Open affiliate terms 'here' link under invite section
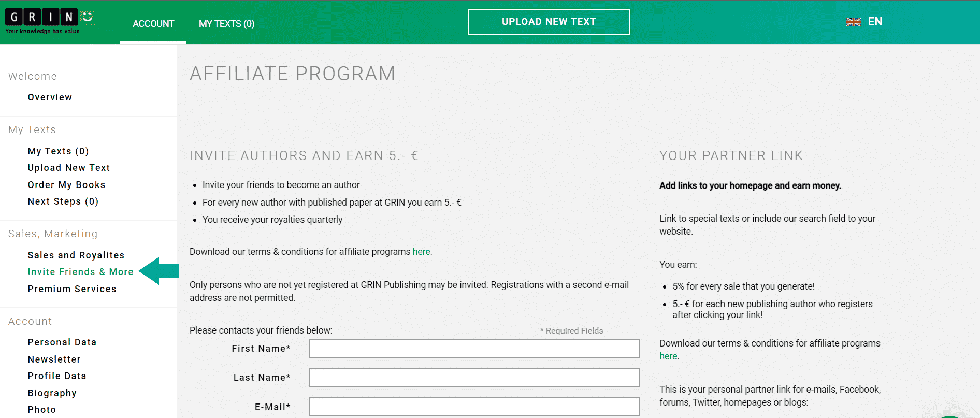 click(x=422, y=252)
